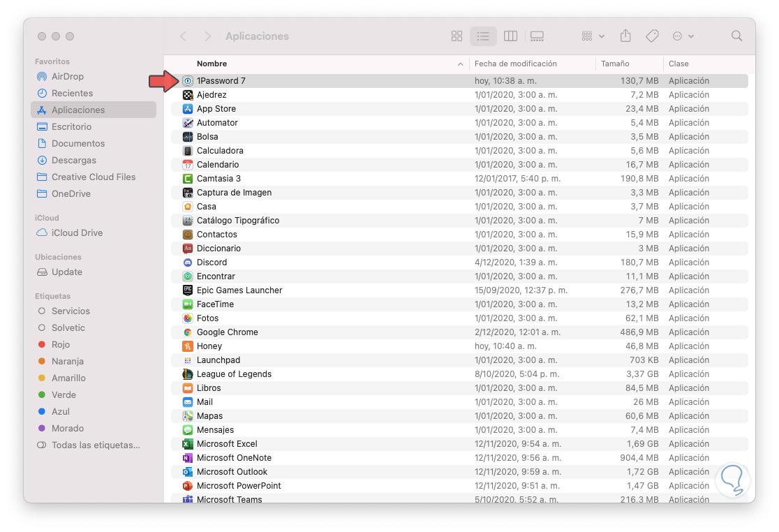Select the Verde color tag

(64, 395)
